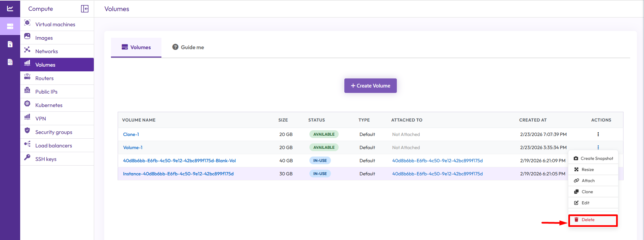Go to Security groups in sidebar

[x=53, y=132]
